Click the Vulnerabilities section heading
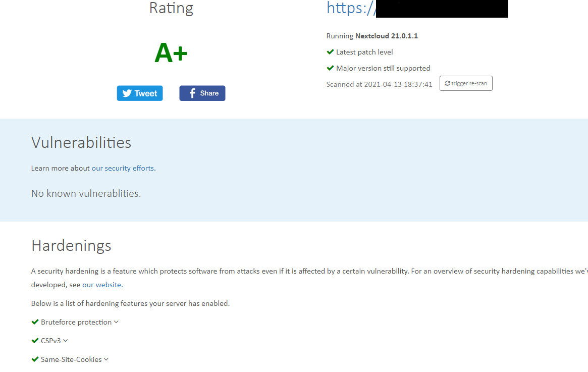 coord(81,142)
